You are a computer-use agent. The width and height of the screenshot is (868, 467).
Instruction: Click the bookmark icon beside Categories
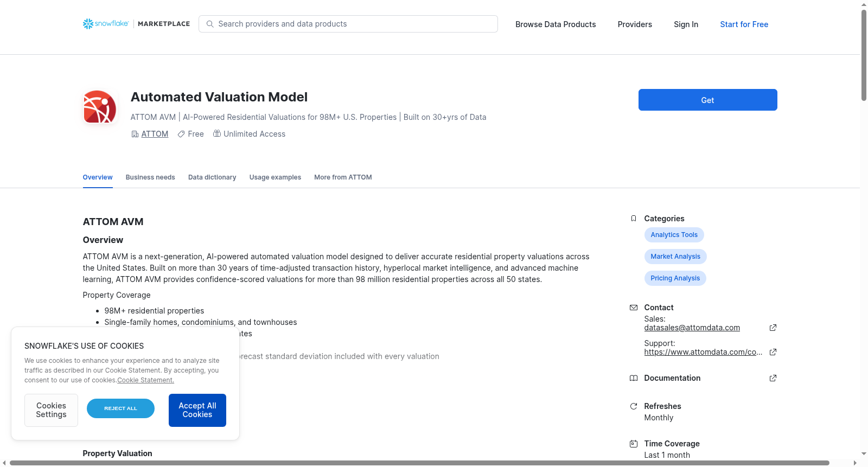point(634,219)
